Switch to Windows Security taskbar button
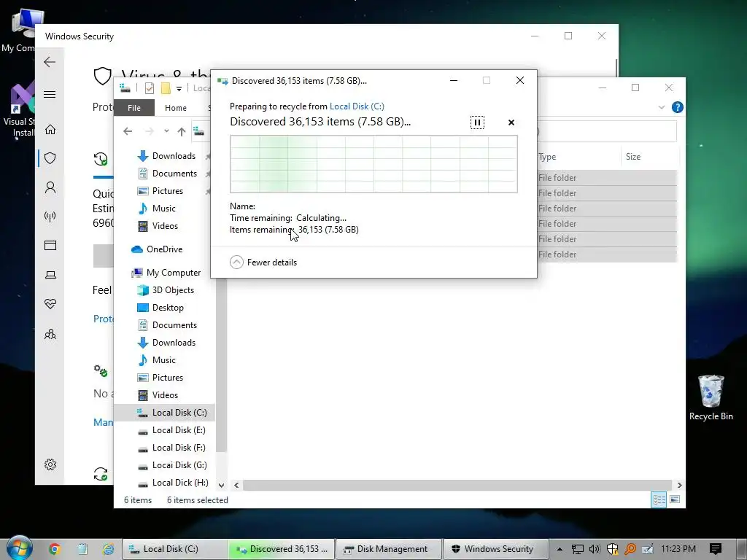This screenshot has height=560, width=747. (x=496, y=549)
